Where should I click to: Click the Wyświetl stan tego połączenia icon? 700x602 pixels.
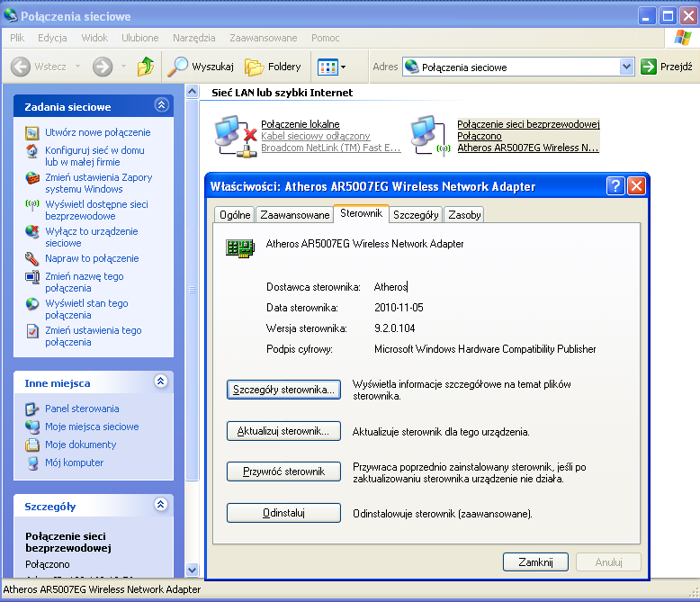[32, 303]
